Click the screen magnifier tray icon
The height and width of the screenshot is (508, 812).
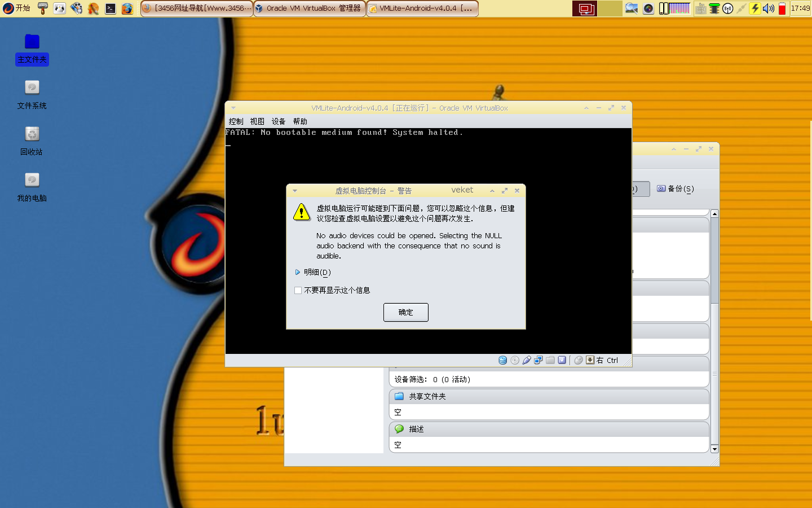632,8
